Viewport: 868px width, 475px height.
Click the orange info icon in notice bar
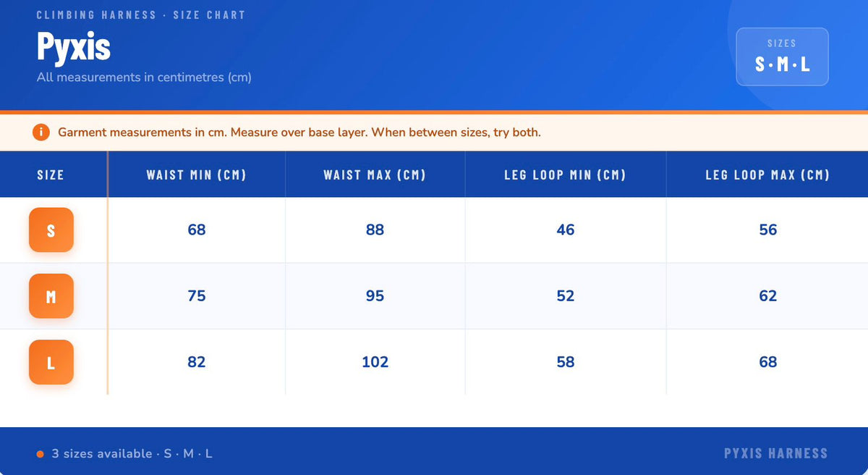coord(41,133)
